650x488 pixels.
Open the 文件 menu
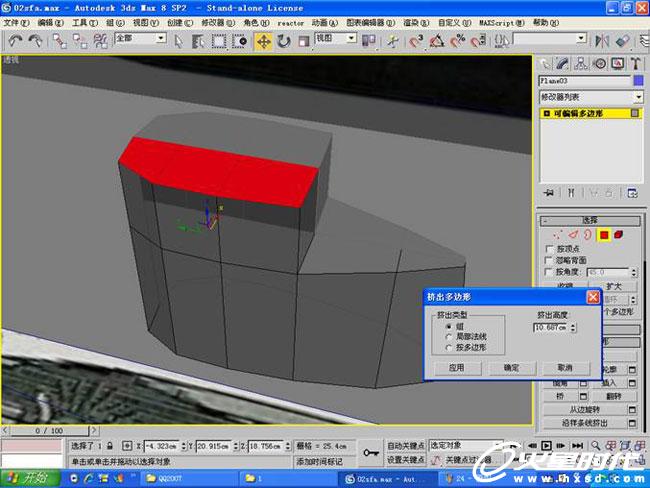point(16,23)
